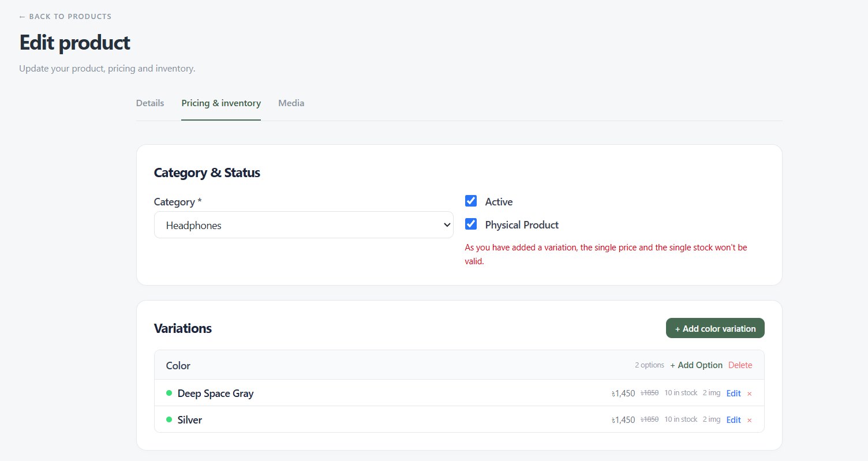Screen dimensions: 868x461
Task: Click the Color variation header label
Action: 178,366
